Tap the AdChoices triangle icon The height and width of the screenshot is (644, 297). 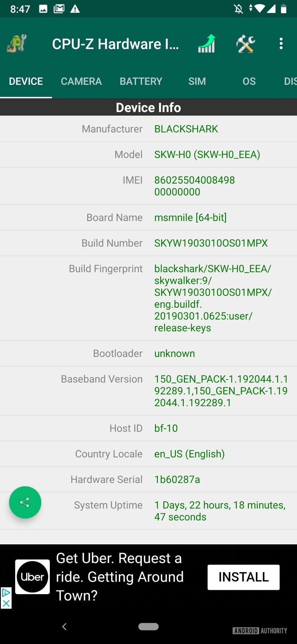click(x=6, y=593)
